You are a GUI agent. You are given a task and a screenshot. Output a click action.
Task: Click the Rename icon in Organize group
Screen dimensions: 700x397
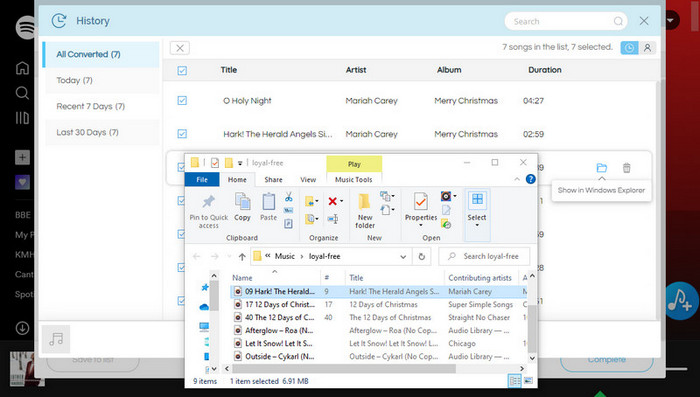(x=333, y=219)
